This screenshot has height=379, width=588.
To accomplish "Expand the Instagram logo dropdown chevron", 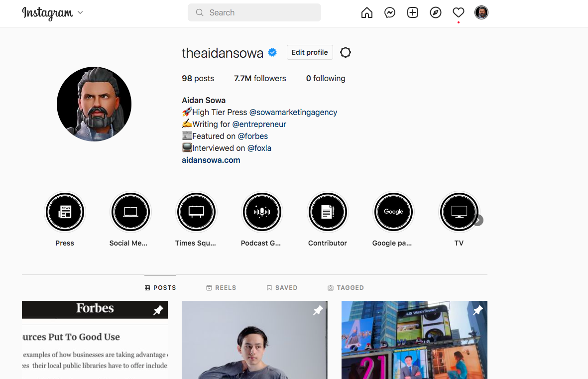I will tap(80, 12).
